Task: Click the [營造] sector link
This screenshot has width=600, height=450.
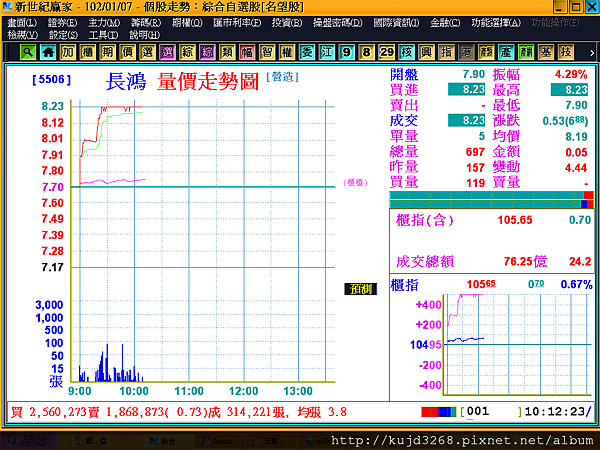Action: 282,77
